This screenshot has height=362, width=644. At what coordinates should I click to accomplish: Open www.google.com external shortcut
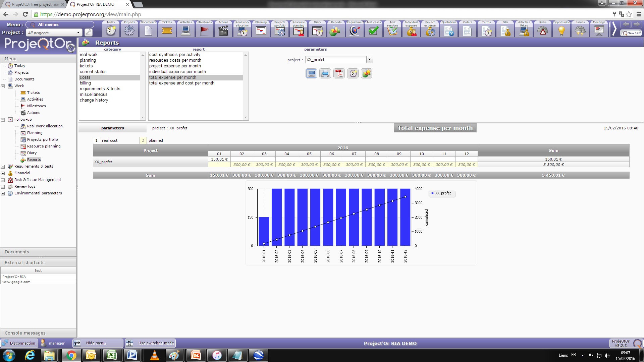(x=16, y=282)
